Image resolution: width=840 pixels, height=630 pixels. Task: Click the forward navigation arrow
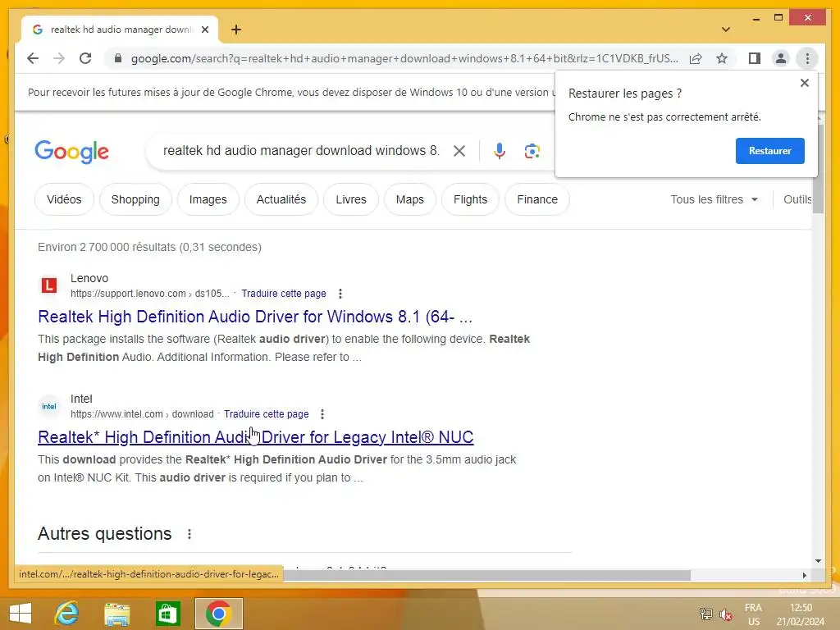59,58
